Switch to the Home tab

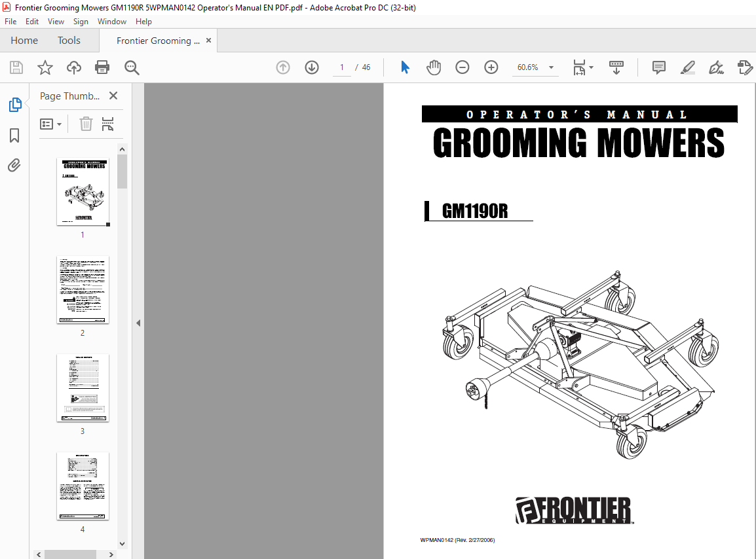pos(24,41)
